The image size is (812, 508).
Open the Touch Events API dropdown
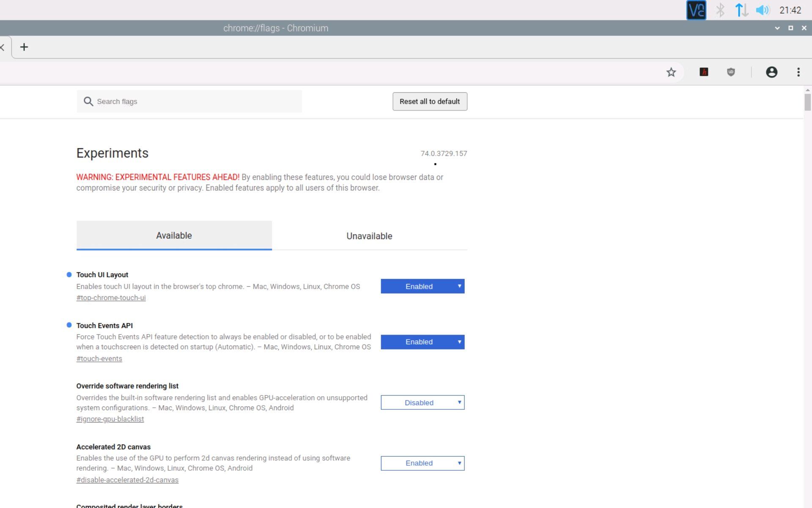point(422,342)
